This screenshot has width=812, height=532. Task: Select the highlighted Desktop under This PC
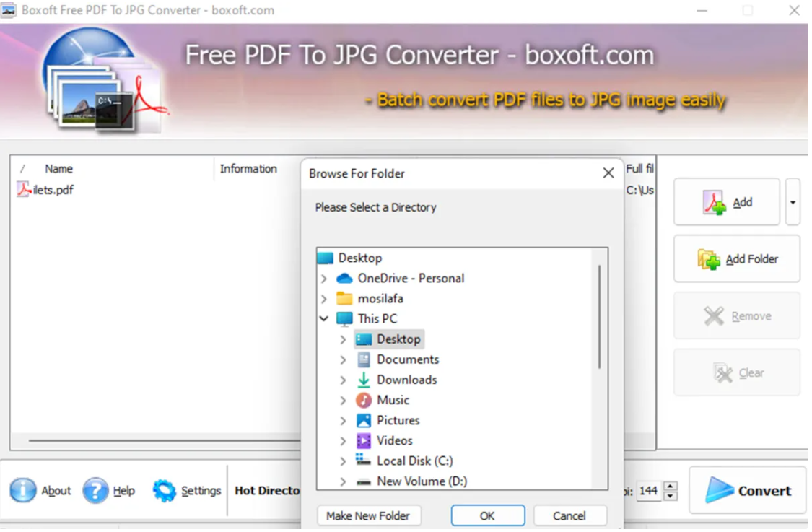tap(391, 341)
